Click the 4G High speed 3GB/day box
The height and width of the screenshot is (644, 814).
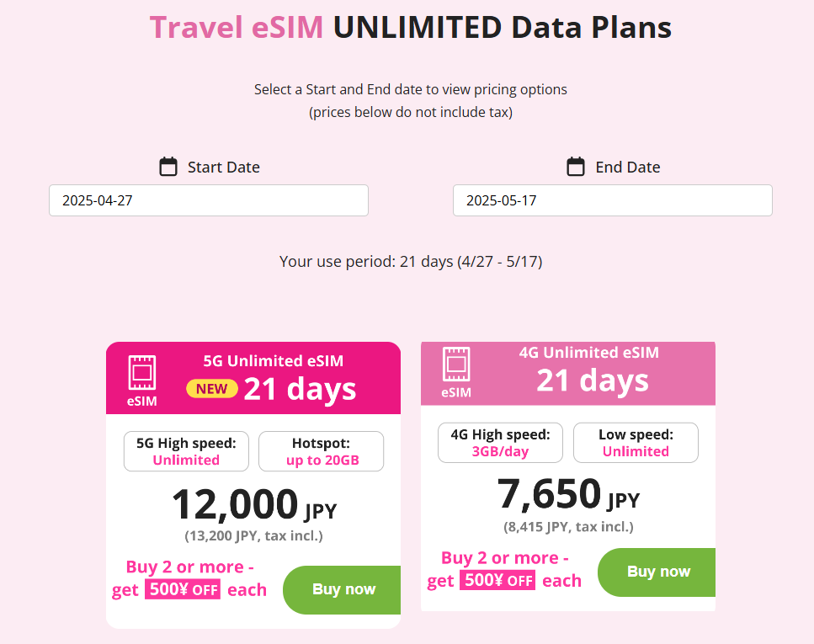[501, 443]
